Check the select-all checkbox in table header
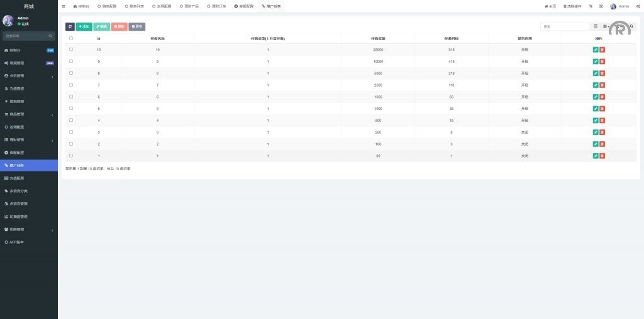 point(71,38)
